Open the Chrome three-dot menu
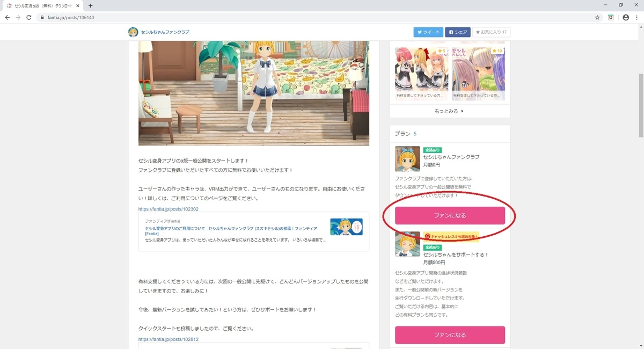644x349 pixels. click(x=637, y=17)
